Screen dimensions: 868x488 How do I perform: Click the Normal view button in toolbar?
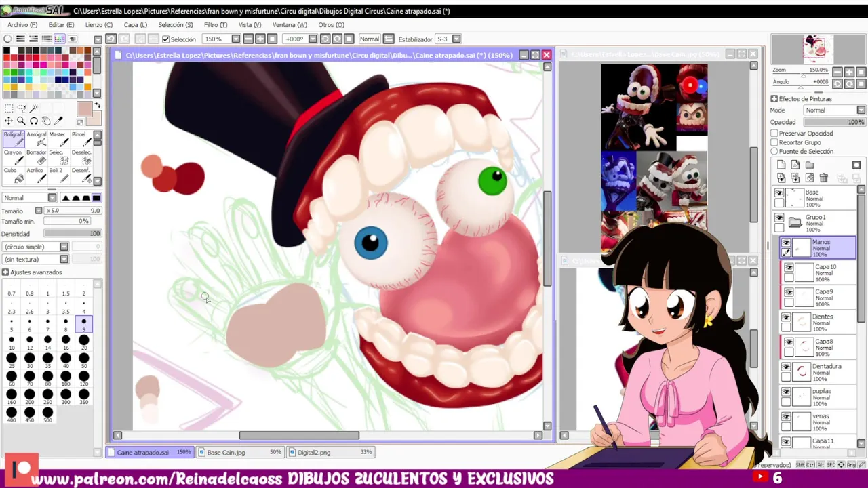[370, 39]
